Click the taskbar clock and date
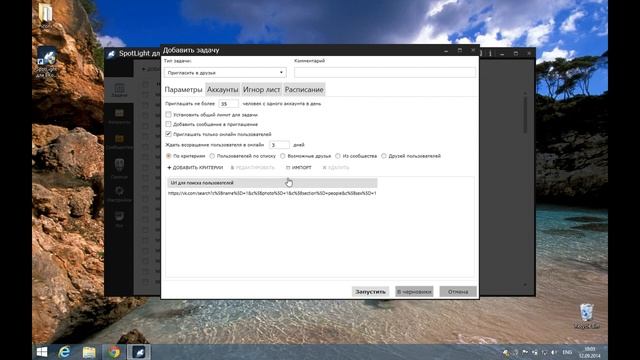Image resolution: width=640 pixels, height=360 pixels. click(590, 352)
